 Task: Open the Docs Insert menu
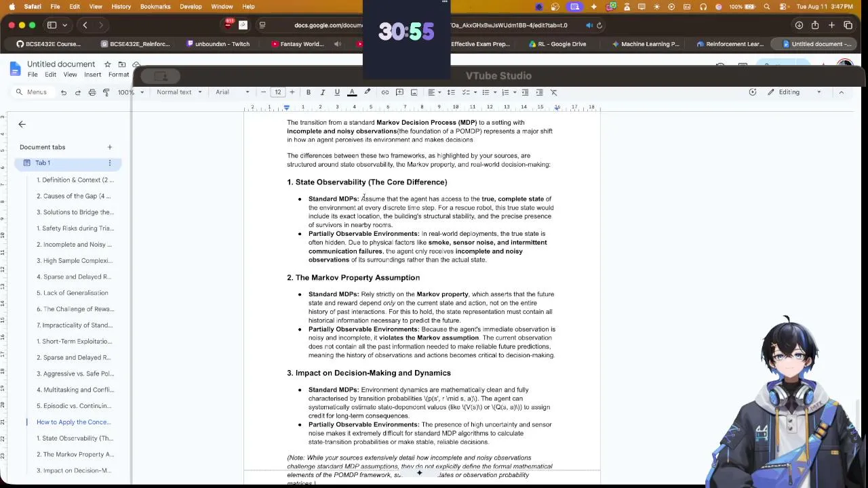[93, 75]
